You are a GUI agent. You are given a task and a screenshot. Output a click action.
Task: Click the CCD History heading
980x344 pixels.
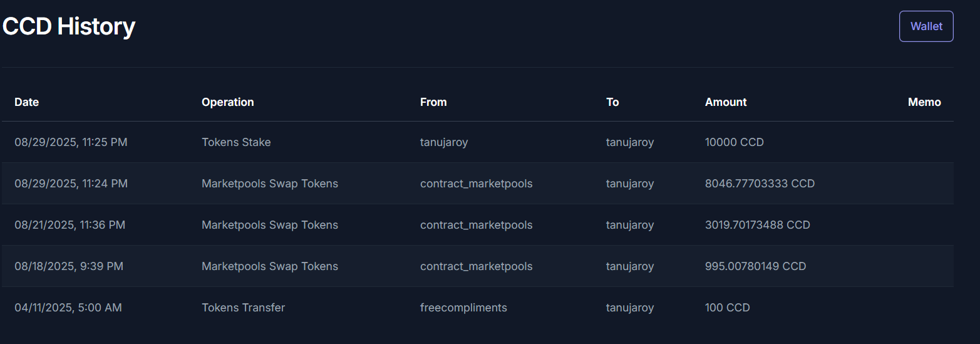coord(69,26)
